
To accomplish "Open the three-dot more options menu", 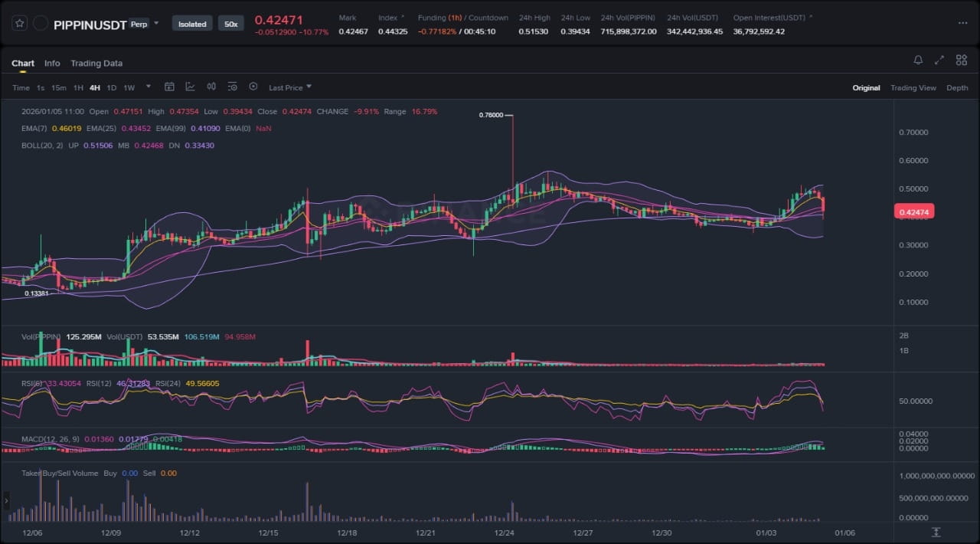I will point(962,23).
